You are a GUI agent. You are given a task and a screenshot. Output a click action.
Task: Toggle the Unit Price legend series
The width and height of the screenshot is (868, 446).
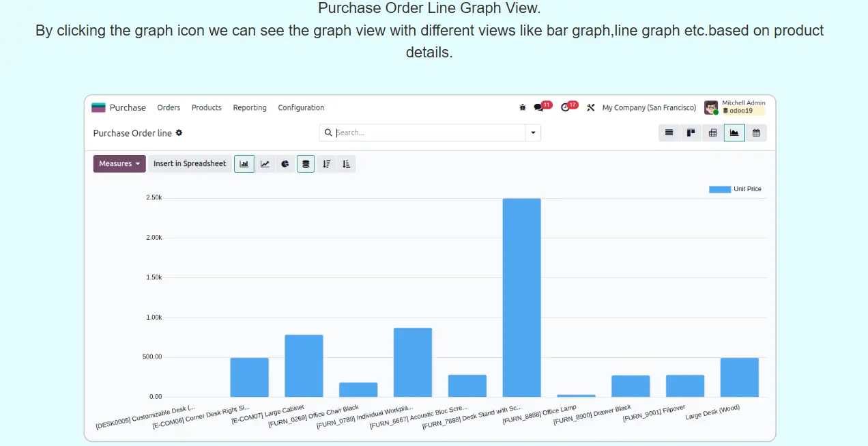[x=735, y=189]
